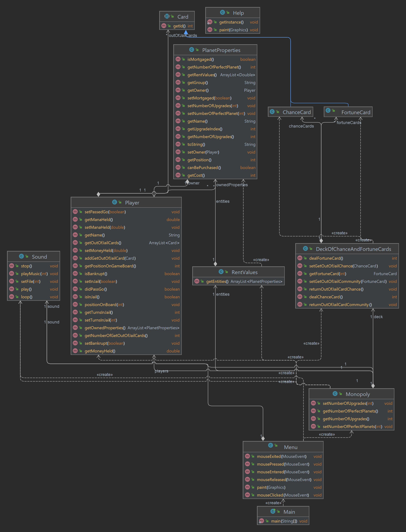Click method icon beside getEntities() in RentValues
The height and width of the screenshot is (532, 406).
(197, 281)
